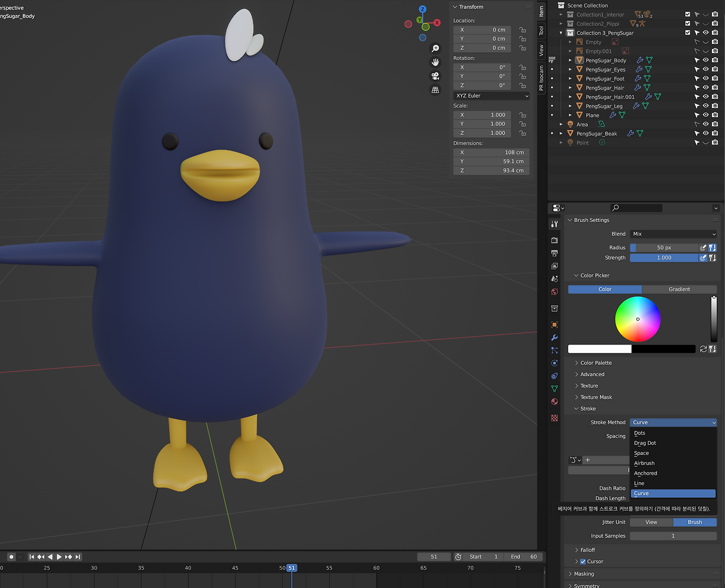Click the use-preview-range clock icon in timeline

point(458,557)
